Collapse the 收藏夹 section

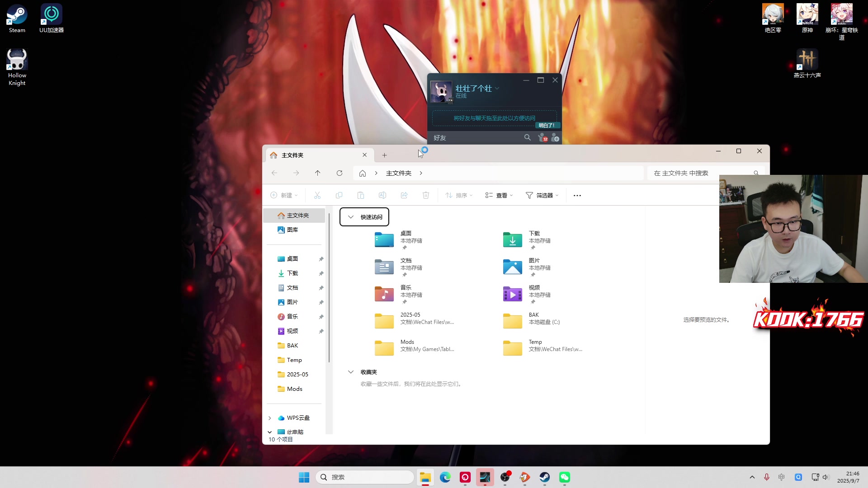(351, 372)
